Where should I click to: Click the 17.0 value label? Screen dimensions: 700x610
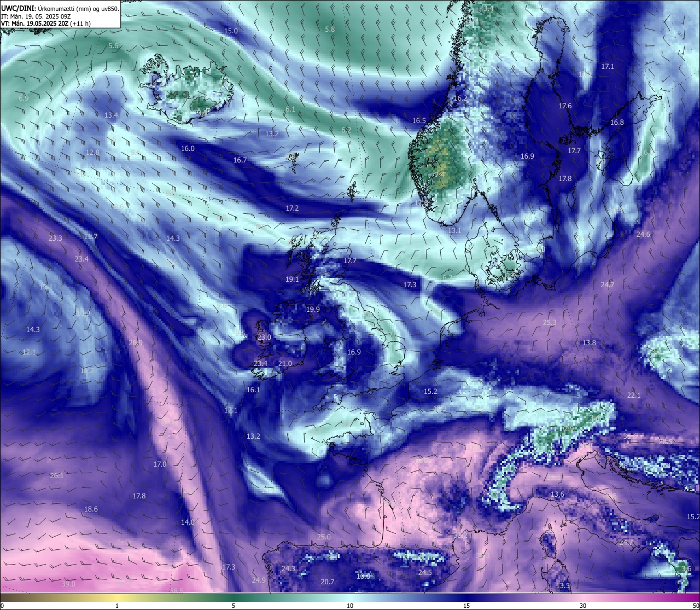point(160,464)
